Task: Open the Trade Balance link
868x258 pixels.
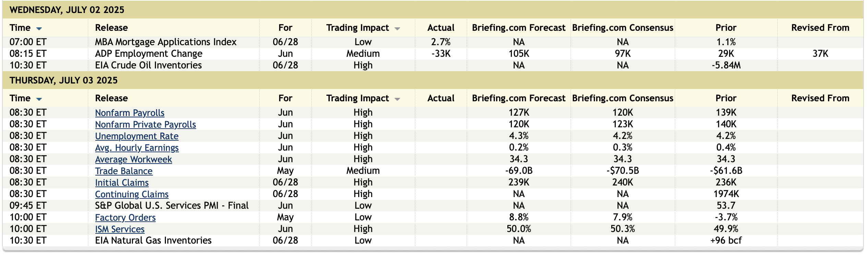Action: click(x=124, y=171)
